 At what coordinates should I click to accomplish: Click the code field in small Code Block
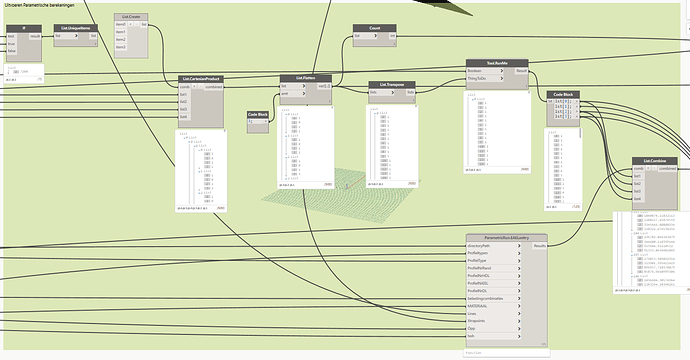coord(255,122)
